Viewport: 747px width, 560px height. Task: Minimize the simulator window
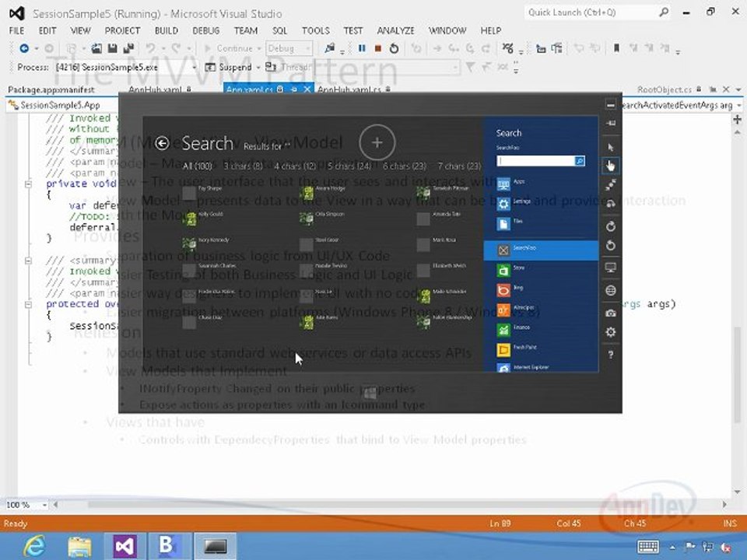(x=611, y=104)
